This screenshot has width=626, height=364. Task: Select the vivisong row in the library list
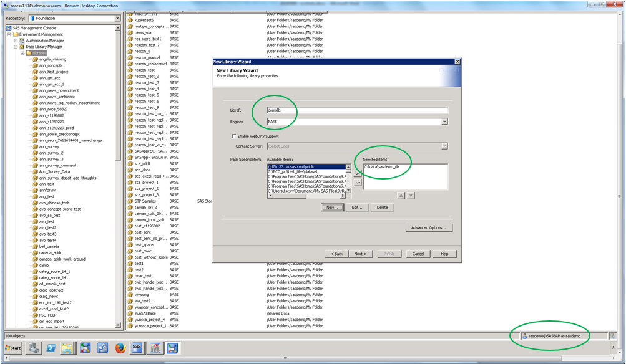click(141, 295)
